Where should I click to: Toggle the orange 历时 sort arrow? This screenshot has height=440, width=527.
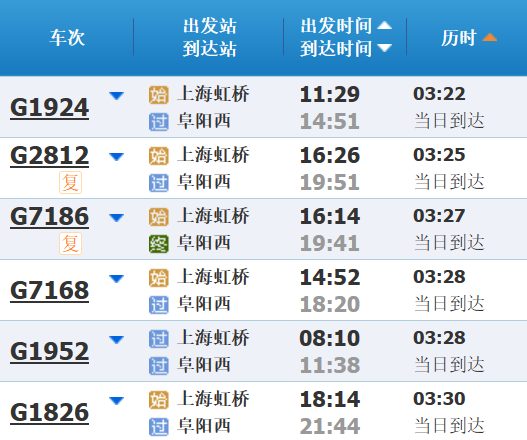[x=489, y=37]
